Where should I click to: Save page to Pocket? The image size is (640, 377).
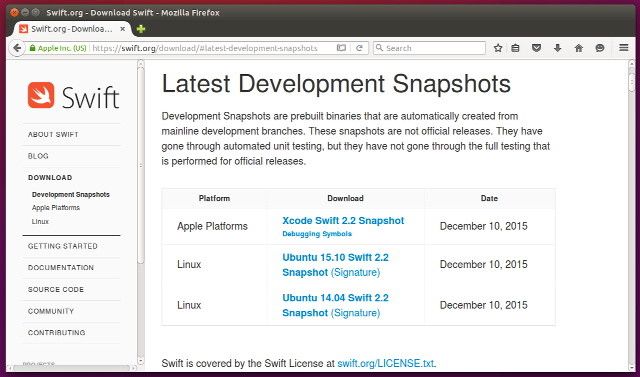[x=536, y=48]
